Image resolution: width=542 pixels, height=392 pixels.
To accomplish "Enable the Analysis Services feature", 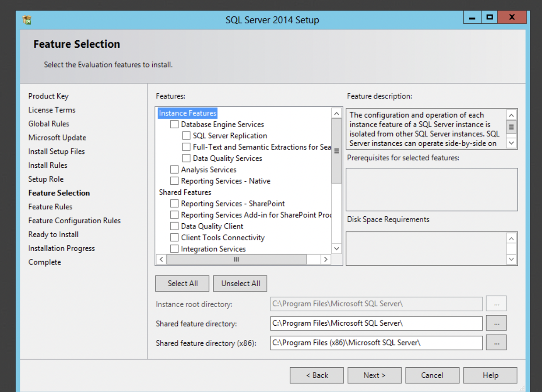I will point(174,170).
